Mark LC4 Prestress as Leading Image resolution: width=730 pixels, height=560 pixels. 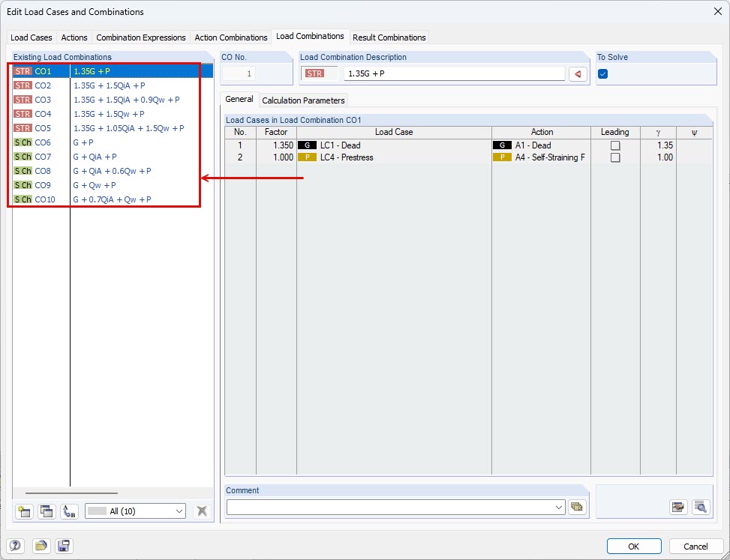614,157
